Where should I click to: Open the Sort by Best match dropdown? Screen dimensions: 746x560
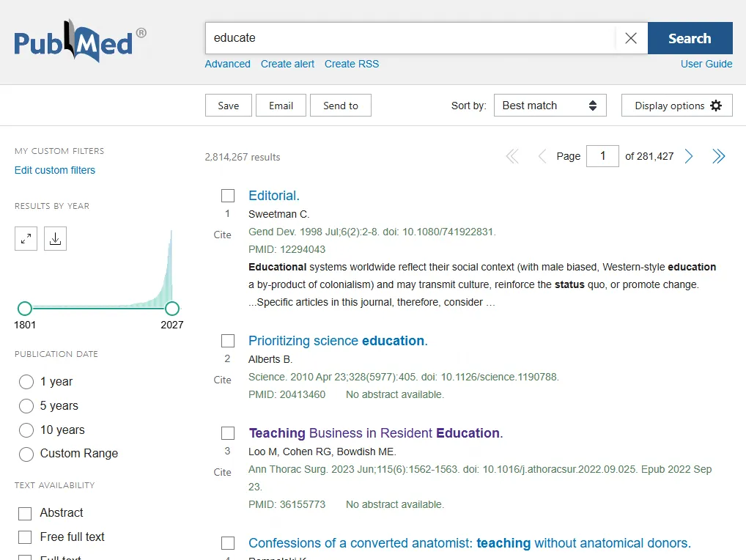pyautogui.click(x=550, y=106)
